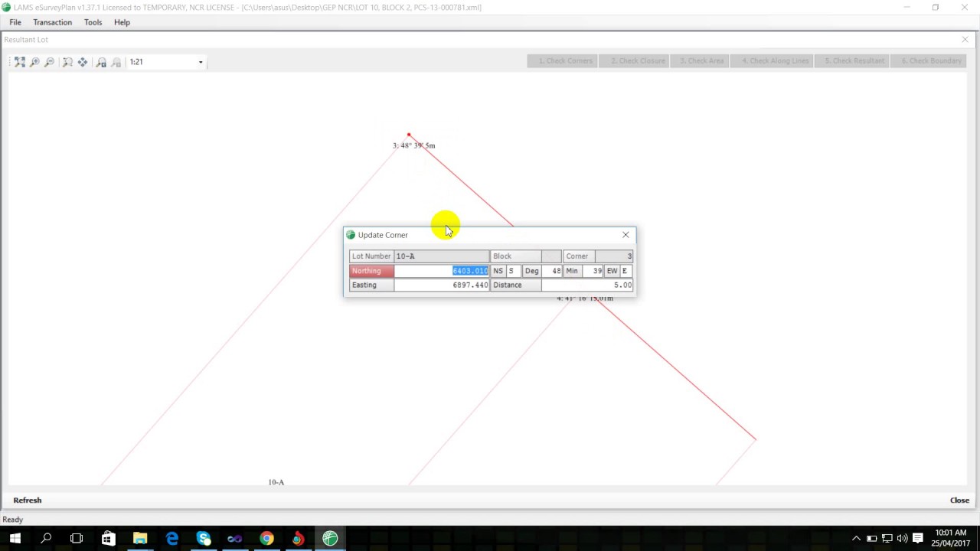Screen dimensions: 980x551
Task: Click the Distance field showing 5.00
Action: pos(587,285)
